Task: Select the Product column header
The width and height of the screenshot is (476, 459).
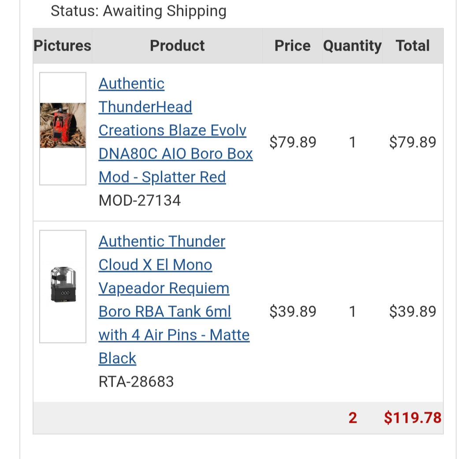Action: click(x=177, y=46)
